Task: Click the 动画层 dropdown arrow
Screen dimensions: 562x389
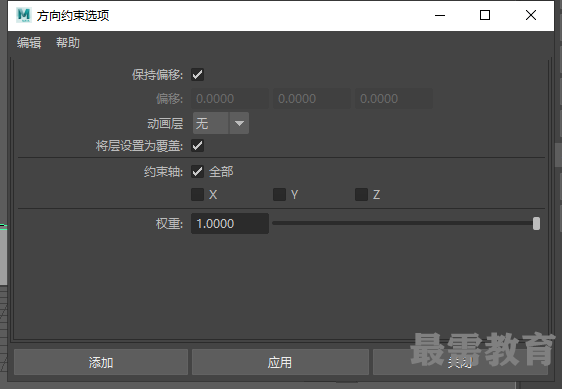Action: tap(239, 123)
